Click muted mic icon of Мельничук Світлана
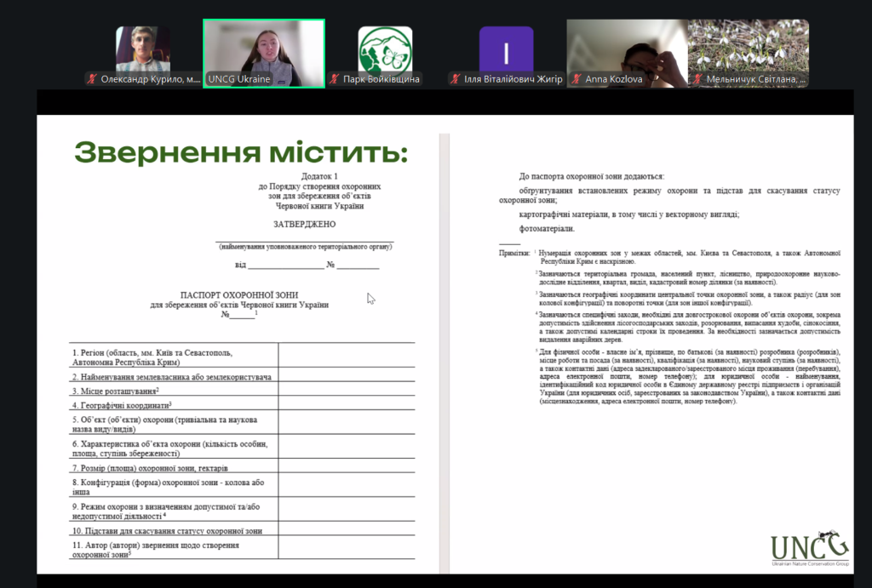 coord(698,79)
